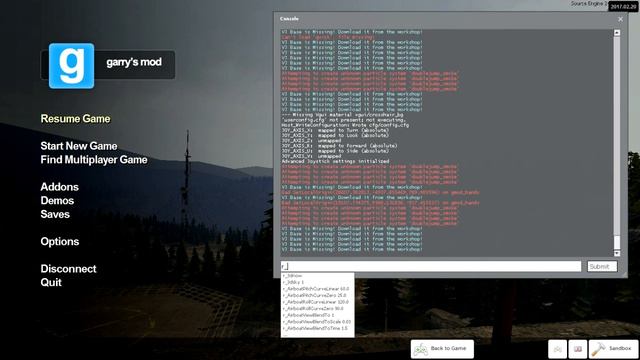Viewport: 640px width, 360px height.
Task: Open the Saves menu entry
Action: click(x=55, y=214)
